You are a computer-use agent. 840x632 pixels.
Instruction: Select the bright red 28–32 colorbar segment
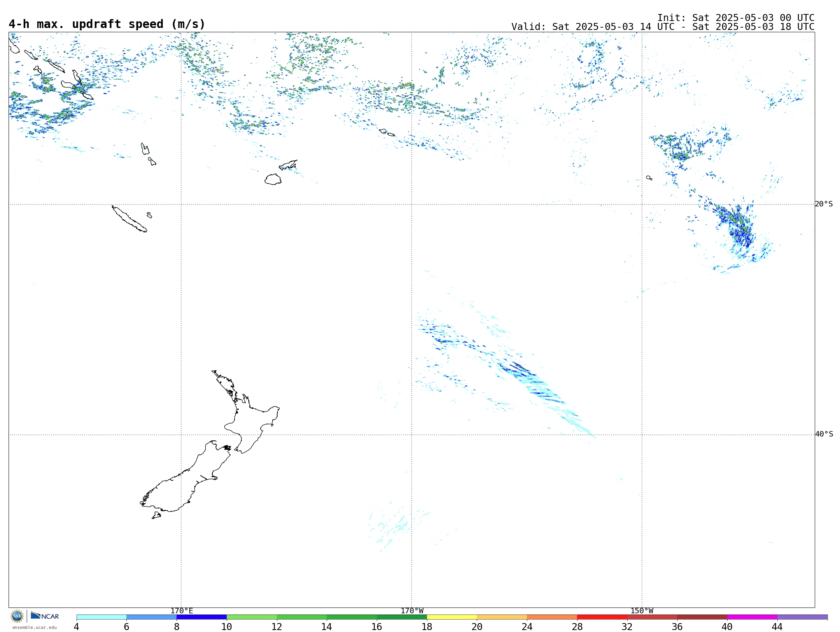[x=602, y=617]
